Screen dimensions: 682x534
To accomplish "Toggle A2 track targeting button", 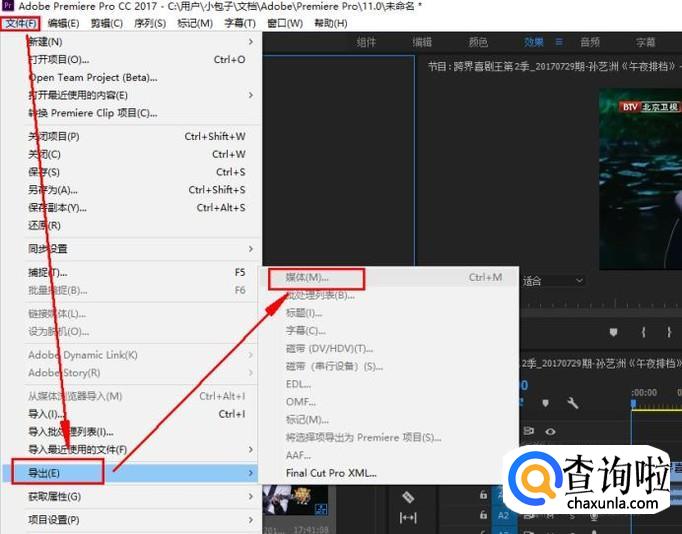I will (503, 516).
